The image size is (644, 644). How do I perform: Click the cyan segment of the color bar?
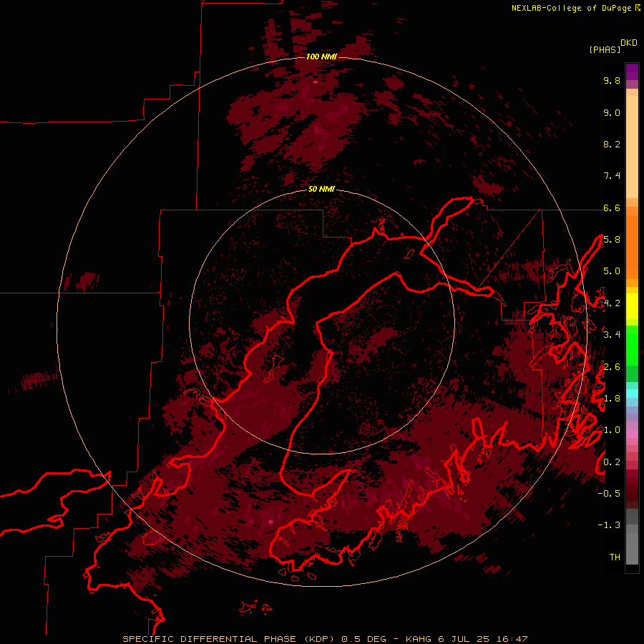[x=632, y=393]
